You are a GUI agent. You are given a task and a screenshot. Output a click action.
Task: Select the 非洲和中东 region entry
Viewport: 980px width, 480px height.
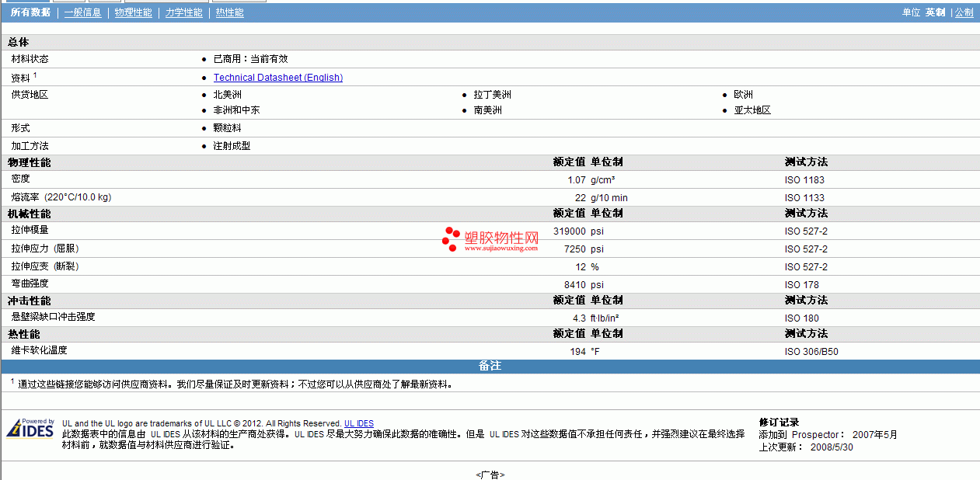[237, 110]
